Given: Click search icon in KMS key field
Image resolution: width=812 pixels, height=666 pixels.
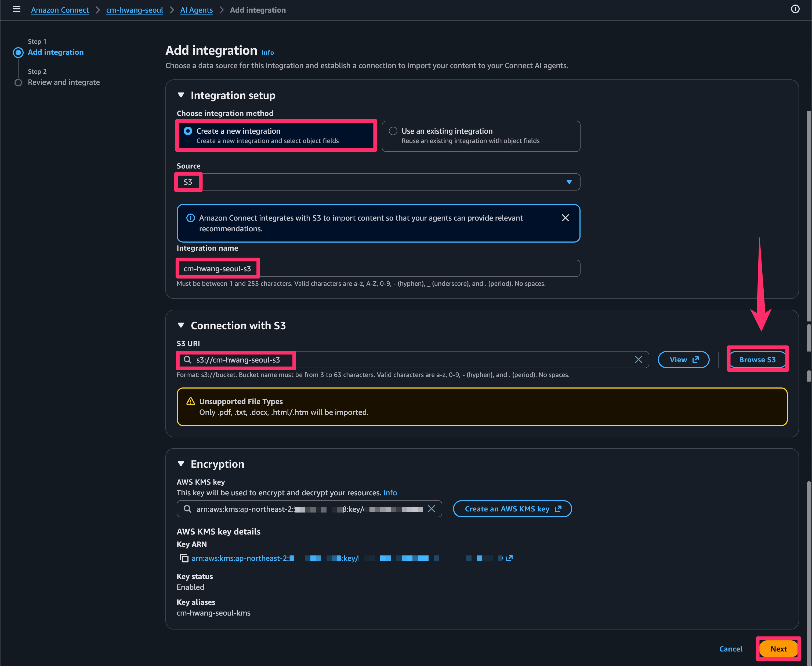Looking at the screenshot, I should [x=187, y=509].
